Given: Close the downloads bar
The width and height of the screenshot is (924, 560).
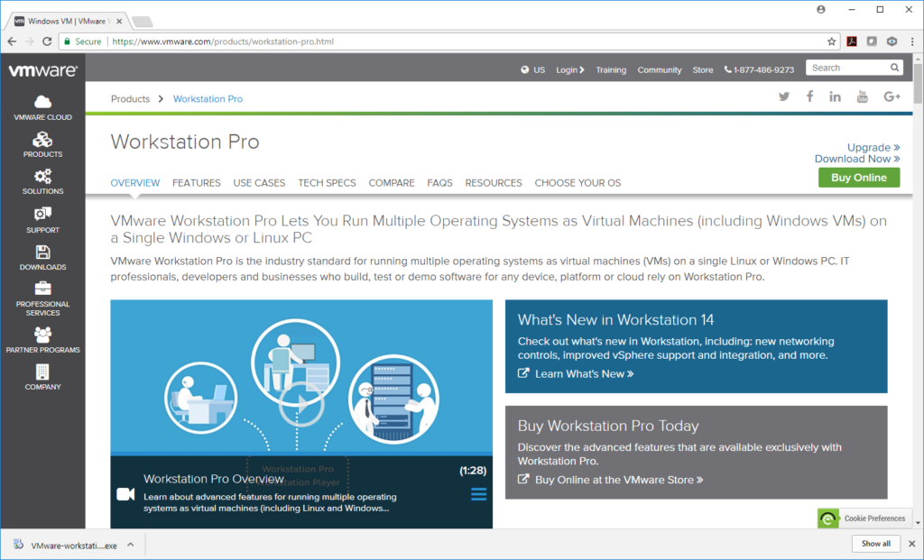Looking at the screenshot, I should point(911,544).
